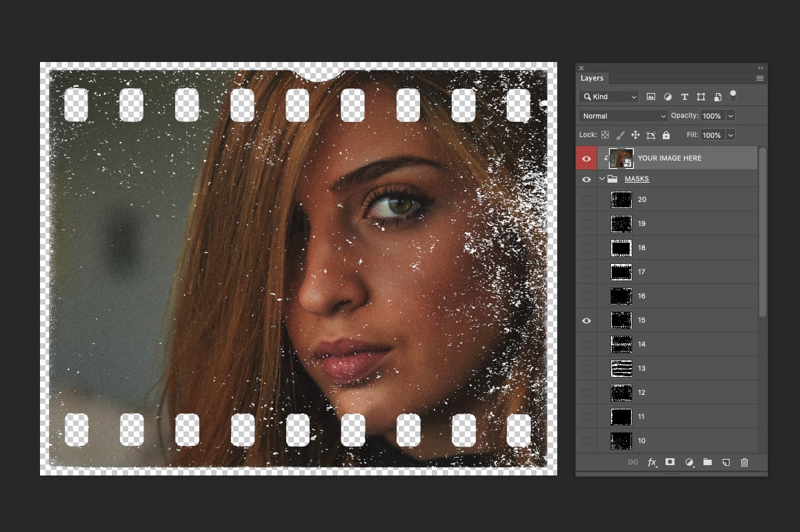The image size is (800, 532).
Task: Lock all padlock icon
Action: point(666,135)
